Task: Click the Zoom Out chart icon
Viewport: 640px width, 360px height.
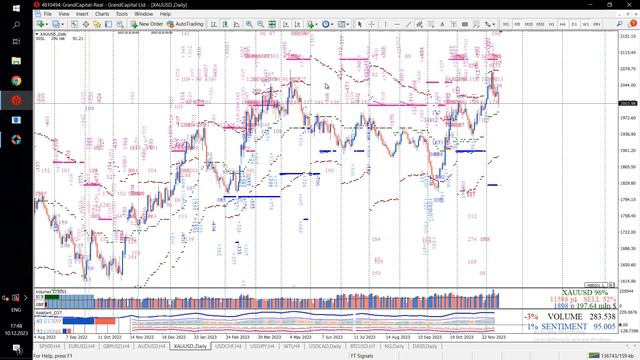Action: [x=260, y=24]
